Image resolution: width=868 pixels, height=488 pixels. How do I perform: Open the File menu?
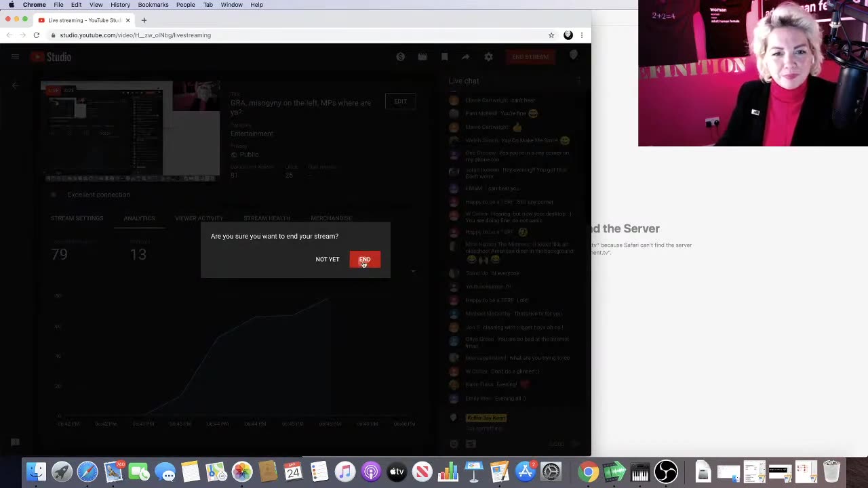coord(59,5)
